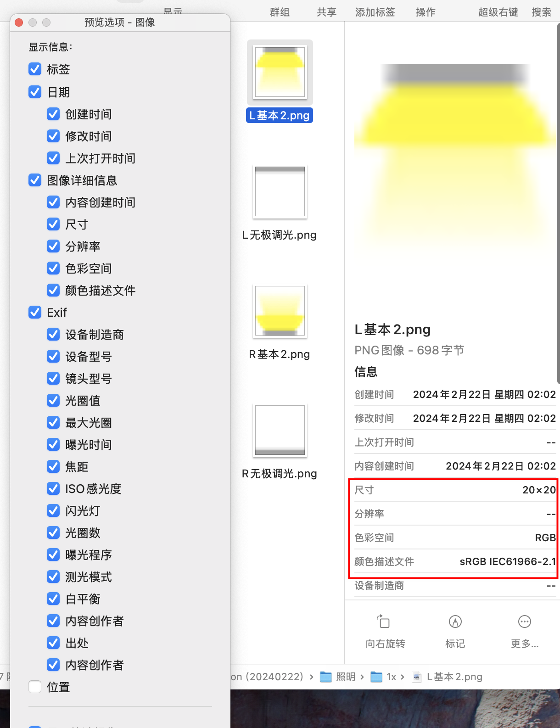Select the R无极调光.png file thumbnail
The height and width of the screenshot is (728, 560).
coord(280,431)
